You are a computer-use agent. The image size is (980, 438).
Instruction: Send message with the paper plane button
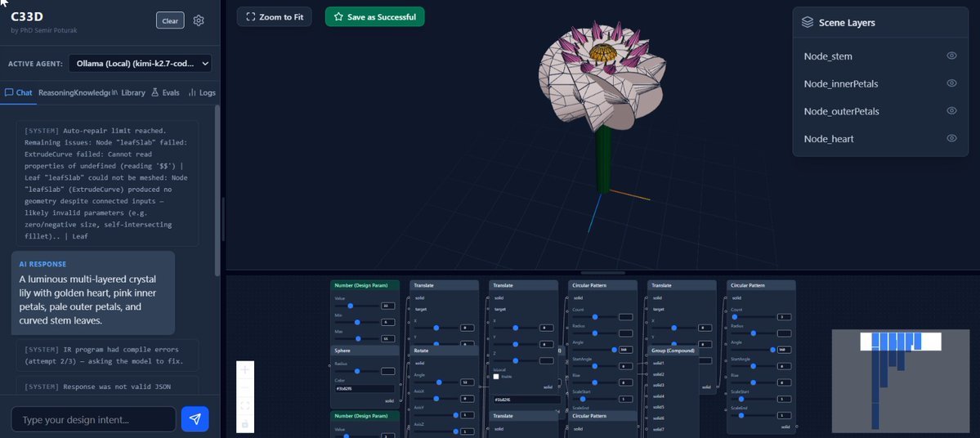[195, 419]
